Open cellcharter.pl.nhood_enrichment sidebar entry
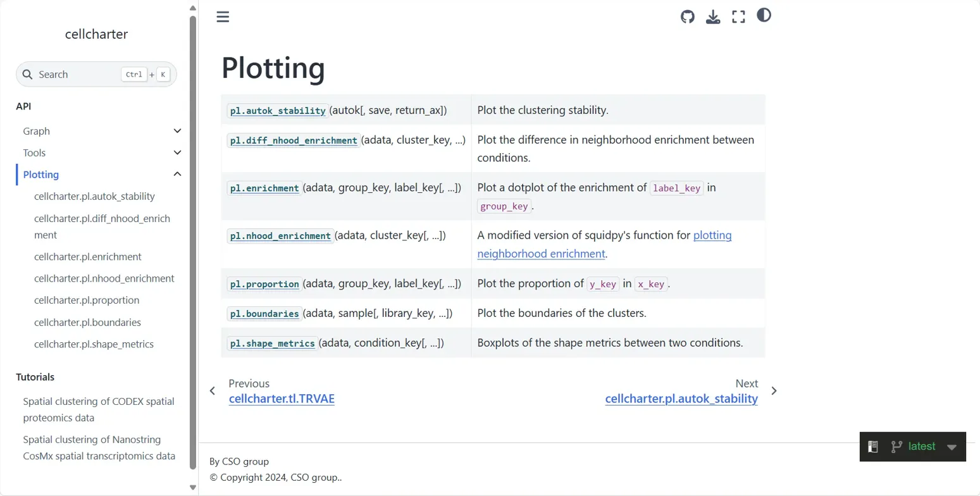The height and width of the screenshot is (496, 980). (104, 278)
